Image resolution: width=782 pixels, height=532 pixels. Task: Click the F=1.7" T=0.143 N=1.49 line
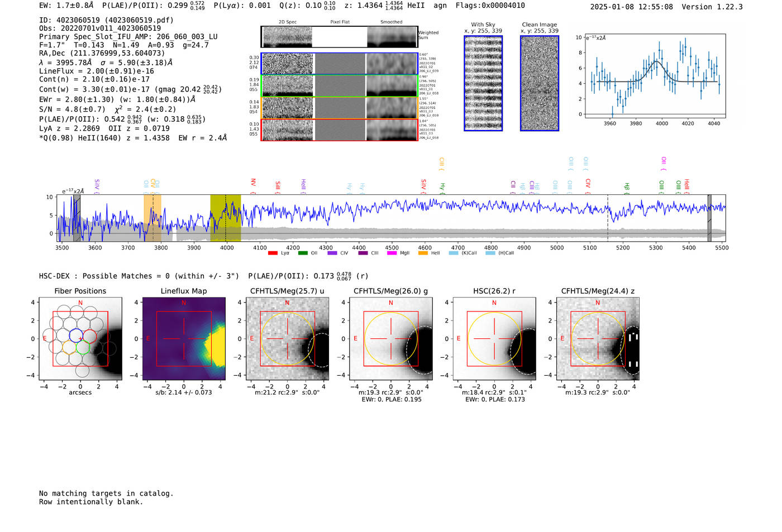[124, 45]
